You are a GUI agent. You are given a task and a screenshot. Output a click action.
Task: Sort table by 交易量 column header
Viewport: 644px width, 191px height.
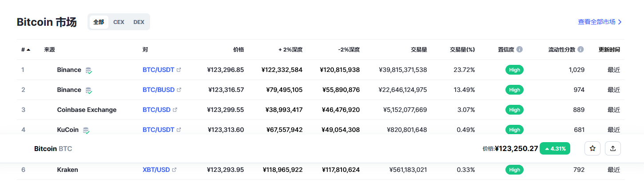[419, 50]
